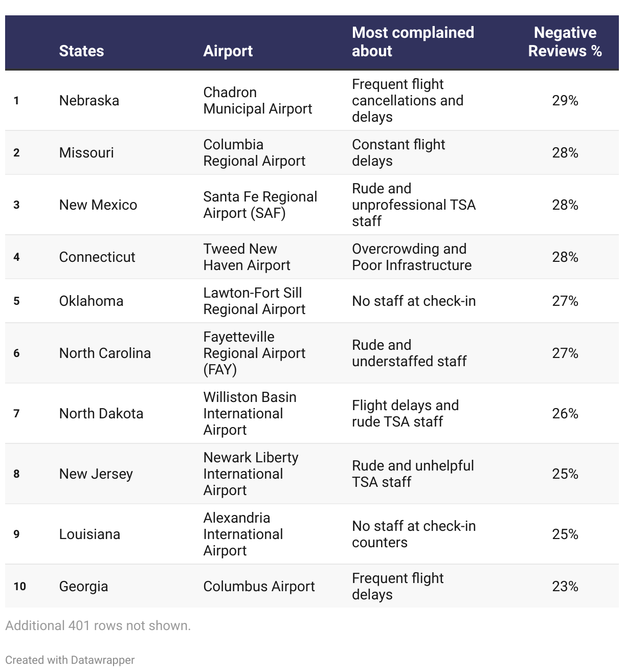Click 'No staff at check-in' for Oklahoma
This screenshot has height=672, width=624.
pyautogui.click(x=414, y=301)
